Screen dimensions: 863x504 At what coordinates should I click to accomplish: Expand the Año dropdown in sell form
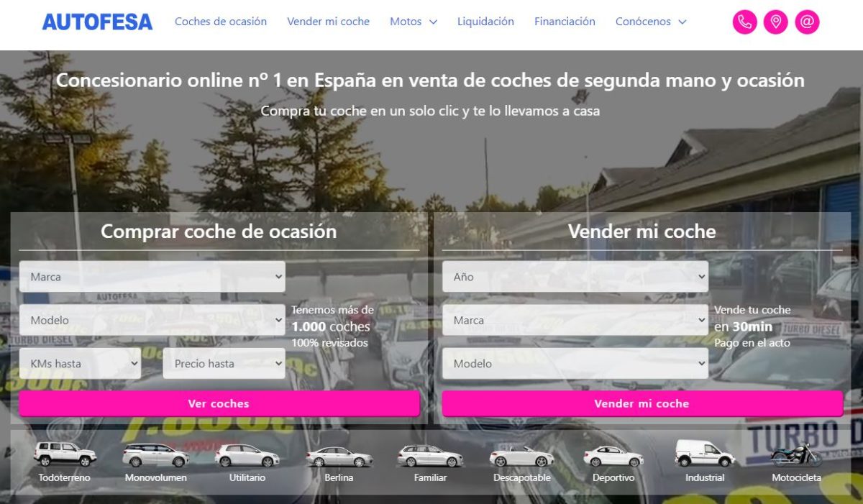click(575, 277)
